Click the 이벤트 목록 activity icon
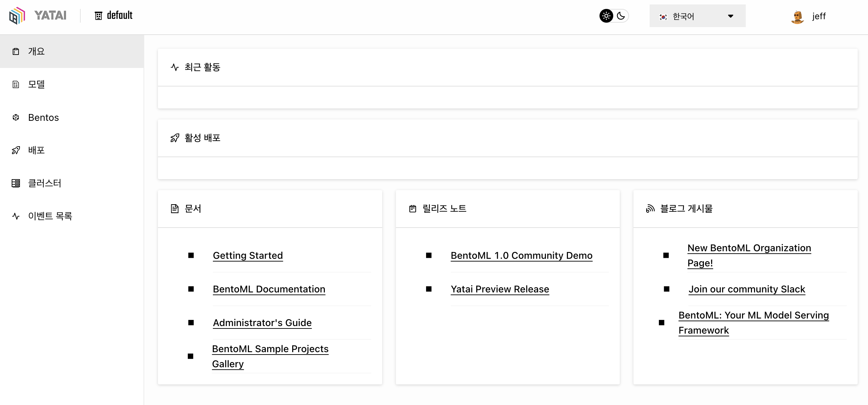 coord(16,216)
